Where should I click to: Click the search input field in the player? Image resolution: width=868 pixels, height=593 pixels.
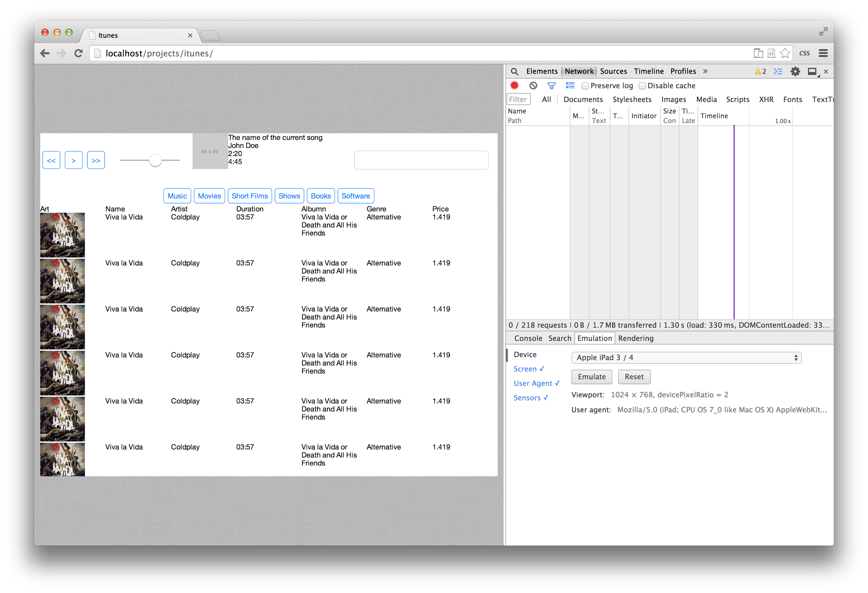pyautogui.click(x=421, y=160)
